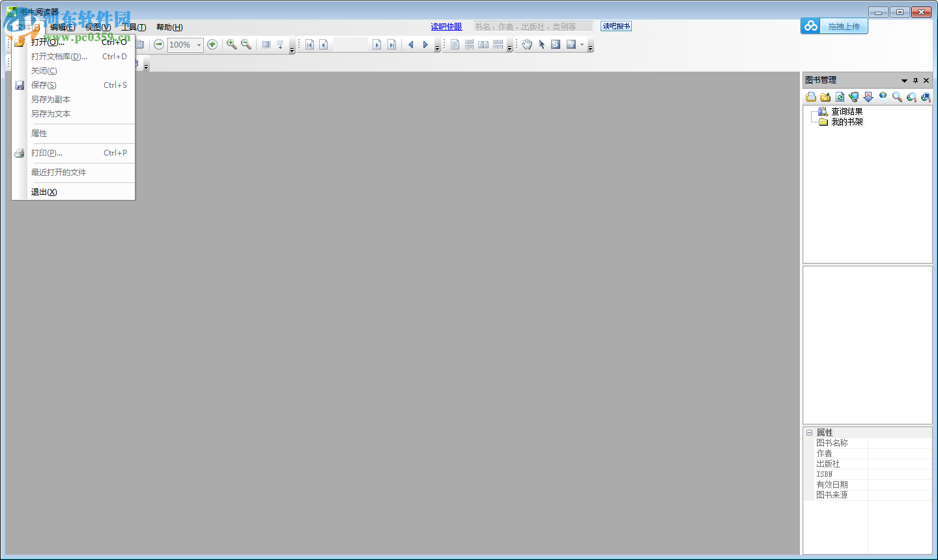Click the 有效日期 property row
Image resolution: width=938 pixels, height=560 pixels.
click(868, 484)
